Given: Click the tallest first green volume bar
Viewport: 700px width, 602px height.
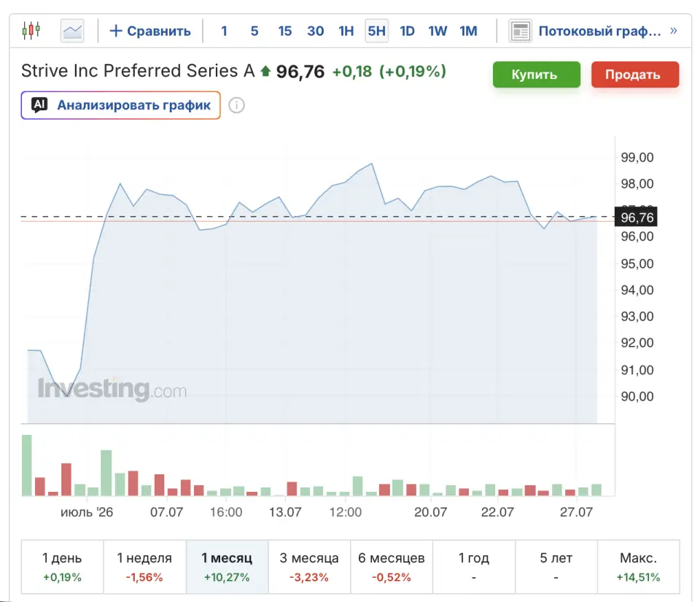Looking at the screenshot, I should point(27,465).
